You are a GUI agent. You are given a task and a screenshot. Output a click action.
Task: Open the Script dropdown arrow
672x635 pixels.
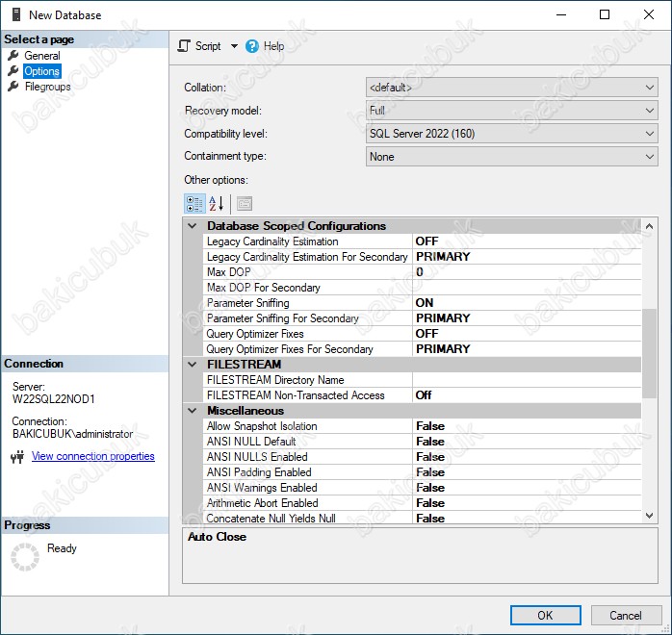tap(234, 46)
